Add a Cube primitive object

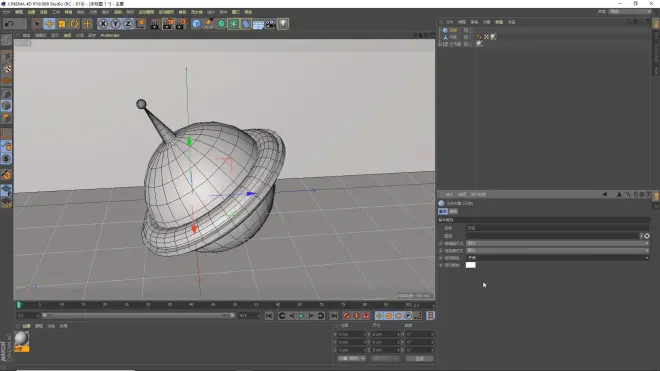tap(196, 24)
